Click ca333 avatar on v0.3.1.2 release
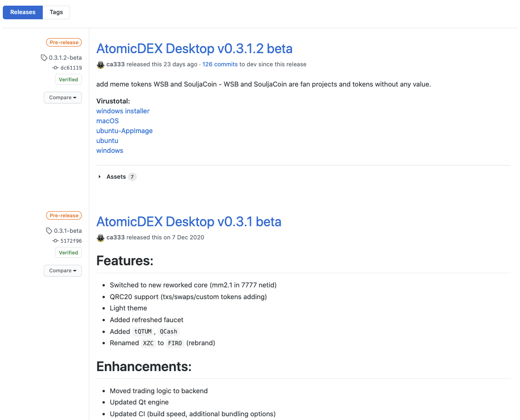The image size is (520, 420). tap(101, 65)
